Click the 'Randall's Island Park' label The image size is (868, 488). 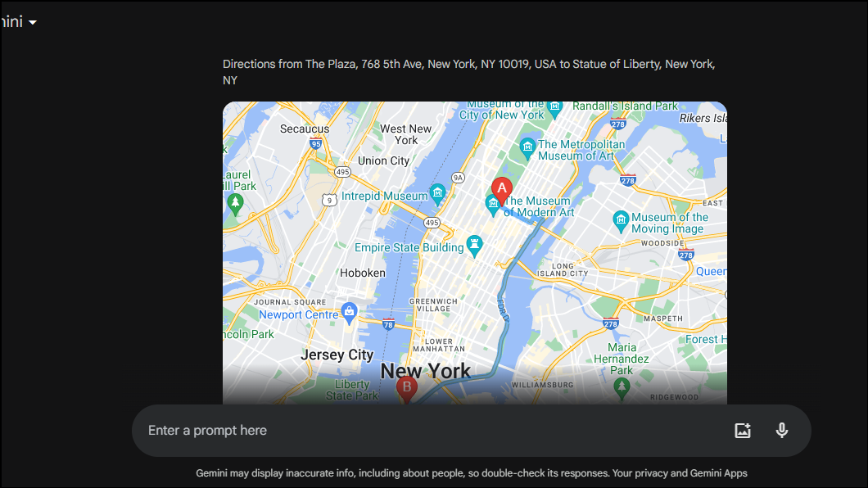pyautogui.click(x=625, y=106)
